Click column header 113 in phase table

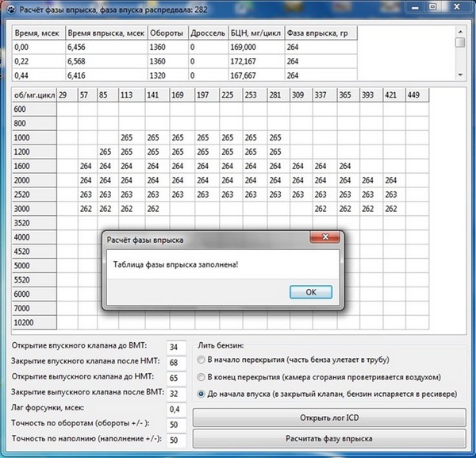click(132, 95)
